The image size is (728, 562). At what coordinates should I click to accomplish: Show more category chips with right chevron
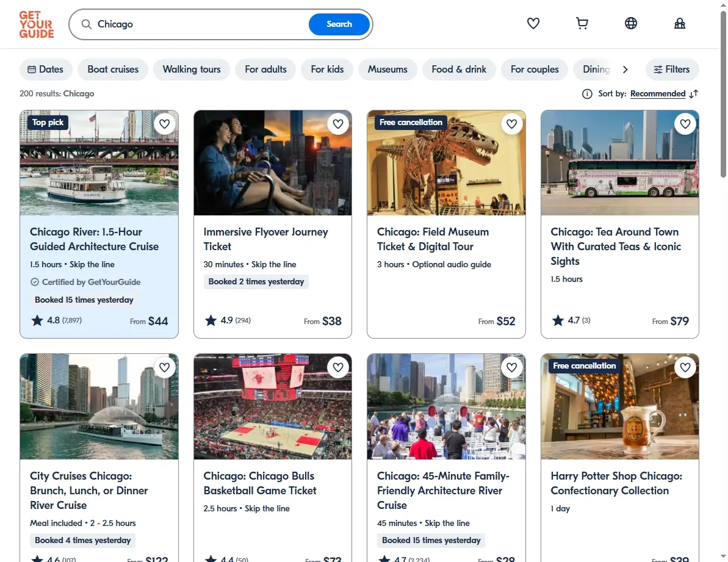pyautogui.click(x=625, y=69)
